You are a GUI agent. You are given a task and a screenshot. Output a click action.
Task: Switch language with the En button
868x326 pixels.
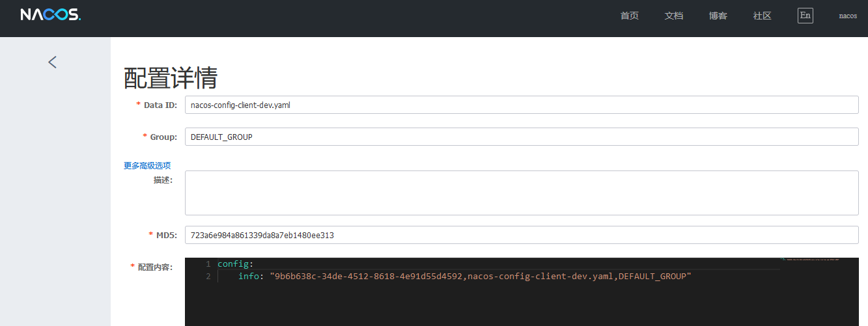pos(805,16)
